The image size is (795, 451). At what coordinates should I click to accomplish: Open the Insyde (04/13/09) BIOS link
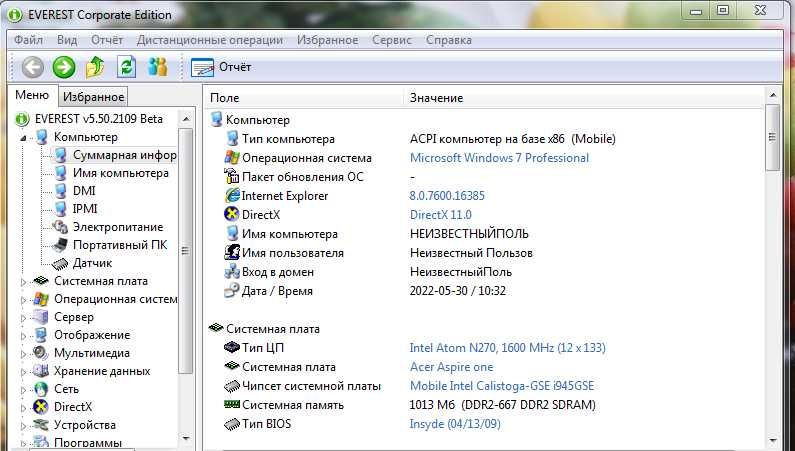tap(455, 424)
